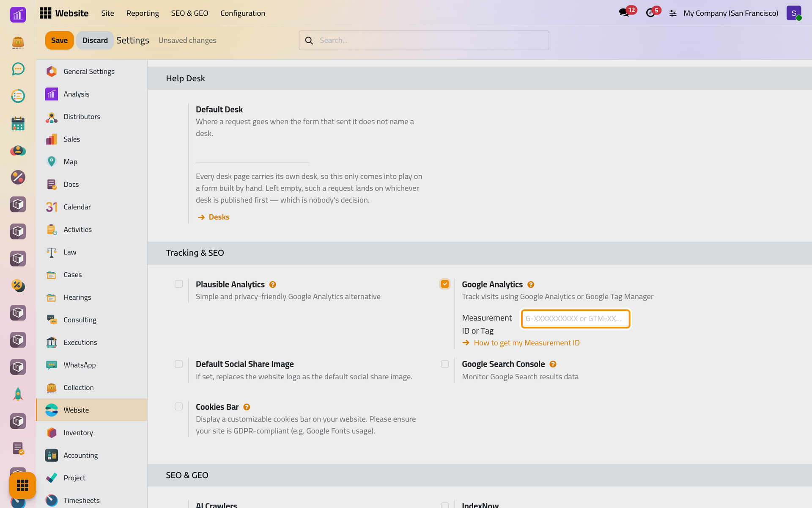
Task: Open the apps grid icon beside Website
Action: [x=45, y=13]
